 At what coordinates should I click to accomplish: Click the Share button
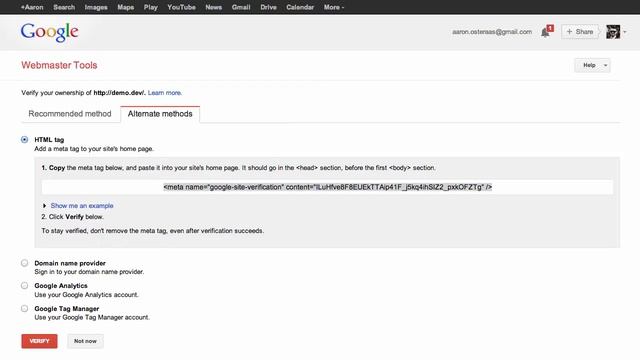580,32
